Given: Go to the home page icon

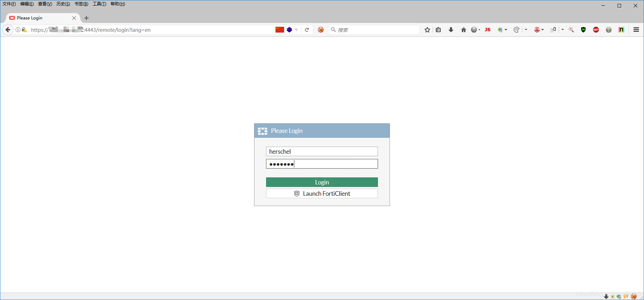Looking at the screenshot, I should click(x=464, y=30).
